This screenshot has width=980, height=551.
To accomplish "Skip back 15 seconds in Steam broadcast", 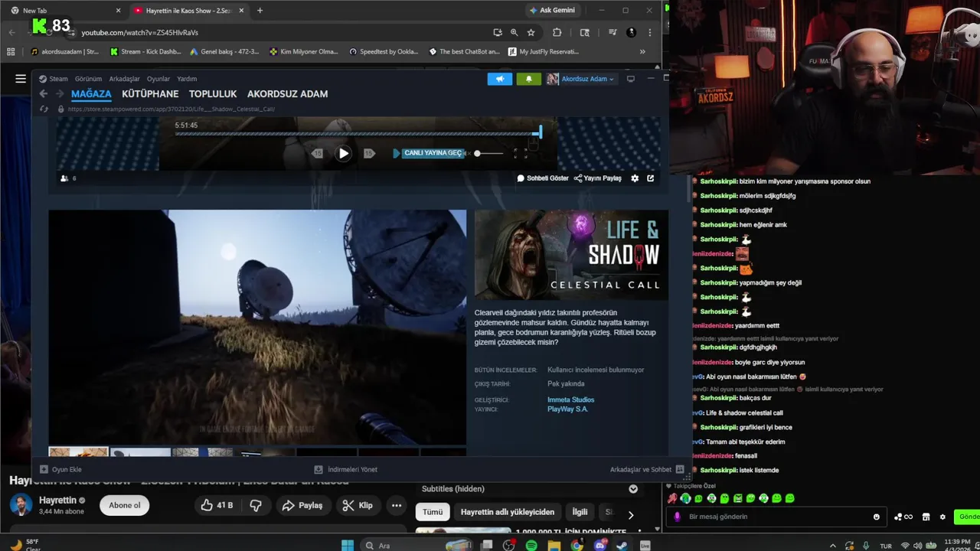I will point(318,153).
